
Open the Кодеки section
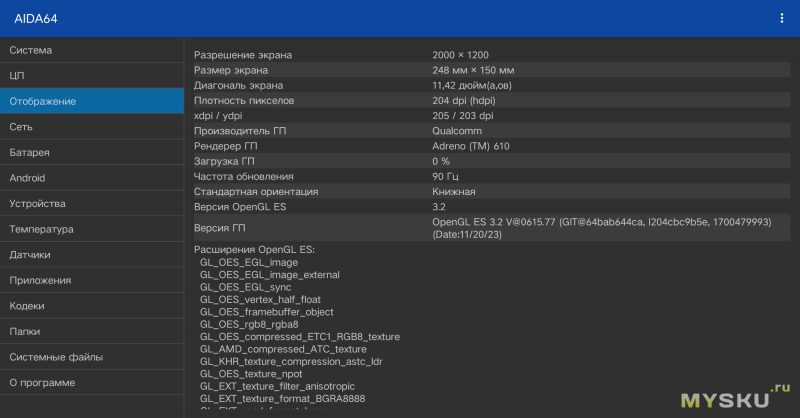coord(92,306)
